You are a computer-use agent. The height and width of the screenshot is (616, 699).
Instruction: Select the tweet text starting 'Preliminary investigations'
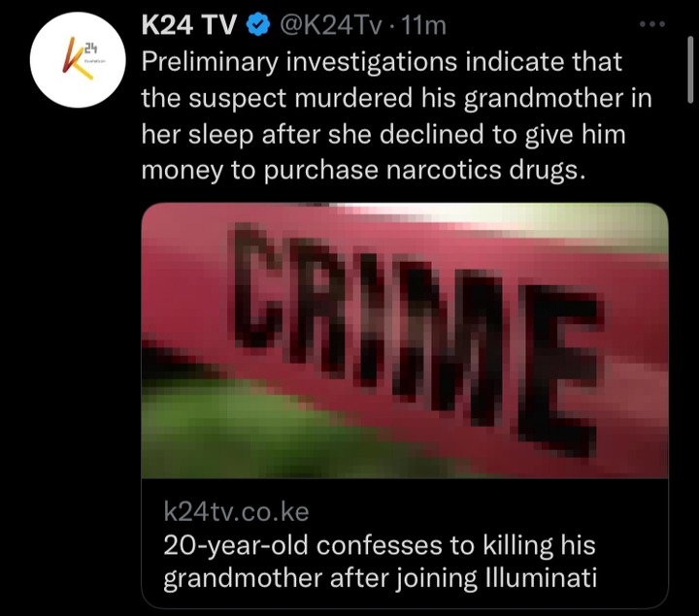(x=397, y=115)
